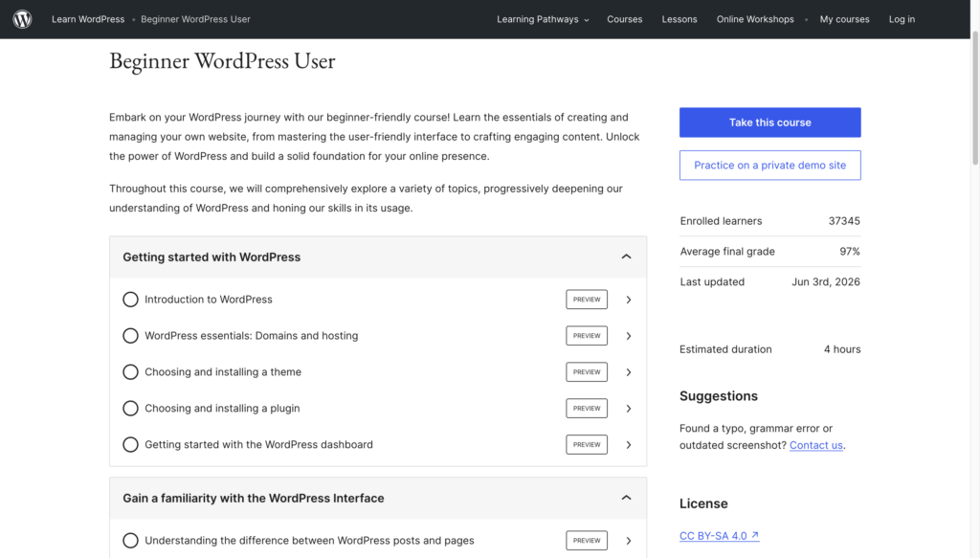This screenshot has width=980, height=558.
Task: Go to Lessons in top navigation
Action: click(x=679, y=19)
